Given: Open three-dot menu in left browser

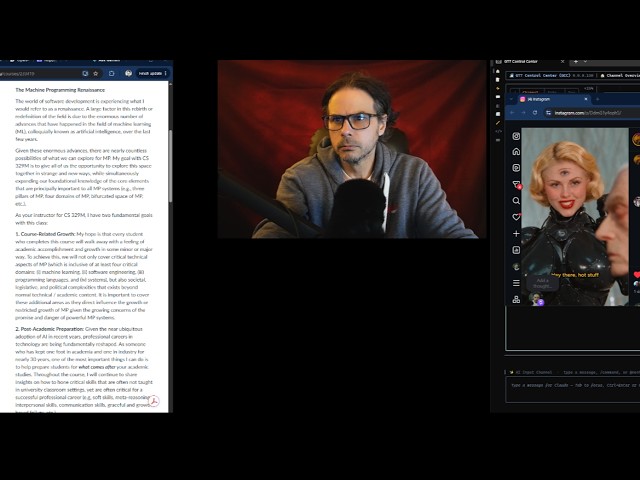Looking at the screenshot, I should (165, 73).
